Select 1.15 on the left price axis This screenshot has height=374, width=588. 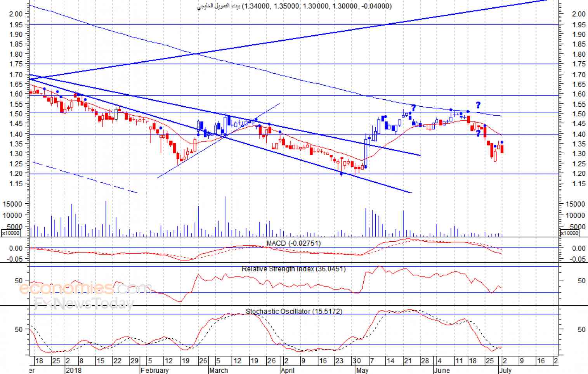tap(16, 183)
